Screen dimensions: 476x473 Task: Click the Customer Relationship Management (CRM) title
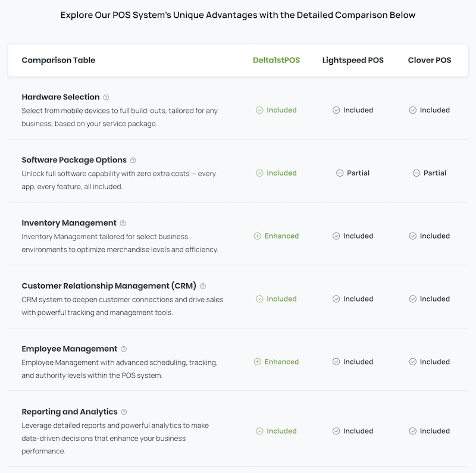[x=109, y=286]
